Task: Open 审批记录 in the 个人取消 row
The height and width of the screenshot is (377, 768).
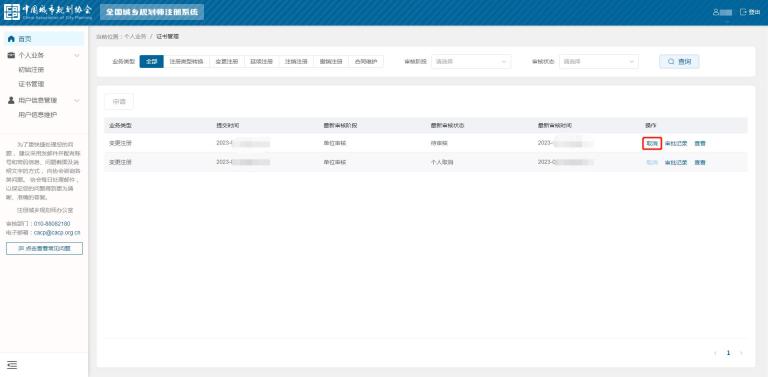Action: click(676, 162)
